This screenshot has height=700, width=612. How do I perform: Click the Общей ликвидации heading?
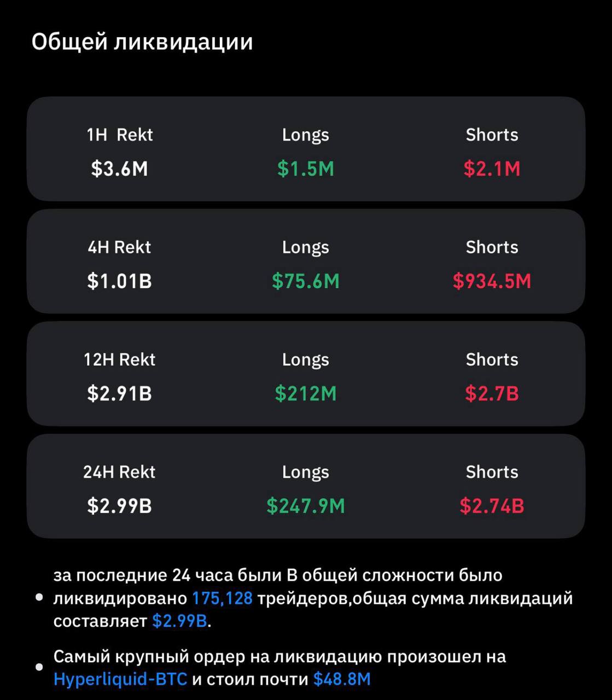tap(142, 42)
